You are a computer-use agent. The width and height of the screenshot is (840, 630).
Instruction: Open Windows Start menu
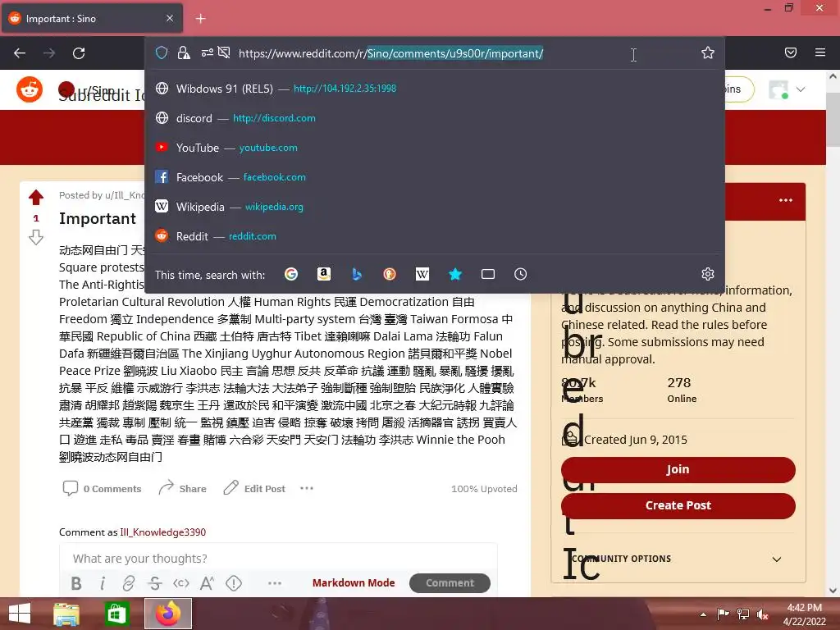coord(20,614)
